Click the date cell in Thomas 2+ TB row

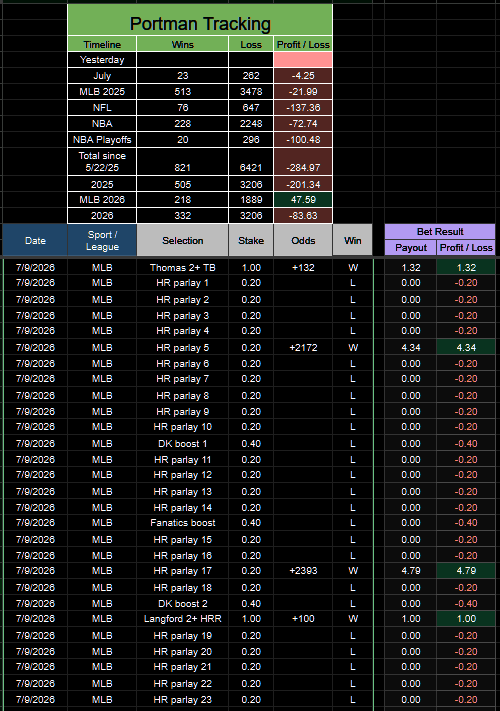click(x=35, y=268)
